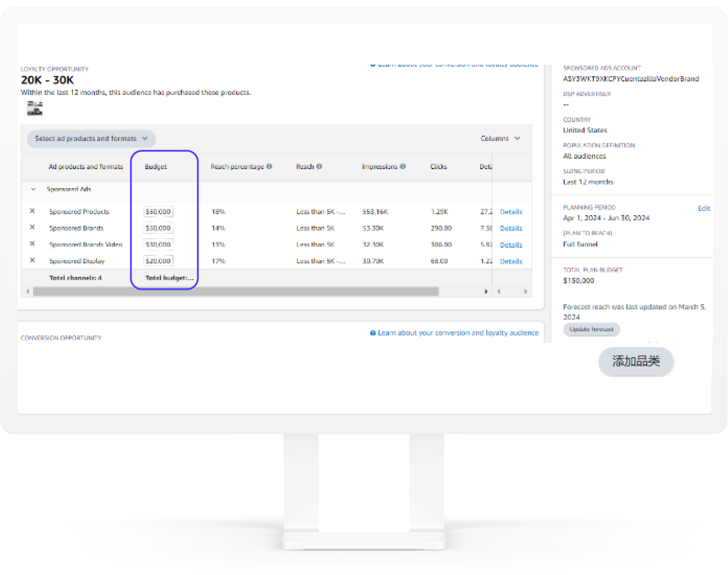Click the 添加品类 button

(636, 361)
